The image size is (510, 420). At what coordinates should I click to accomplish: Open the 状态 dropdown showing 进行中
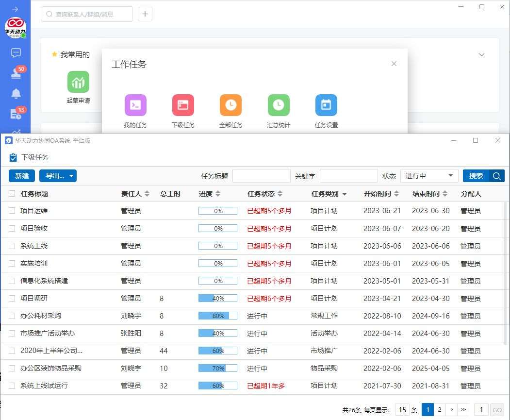tap(429, 176)
